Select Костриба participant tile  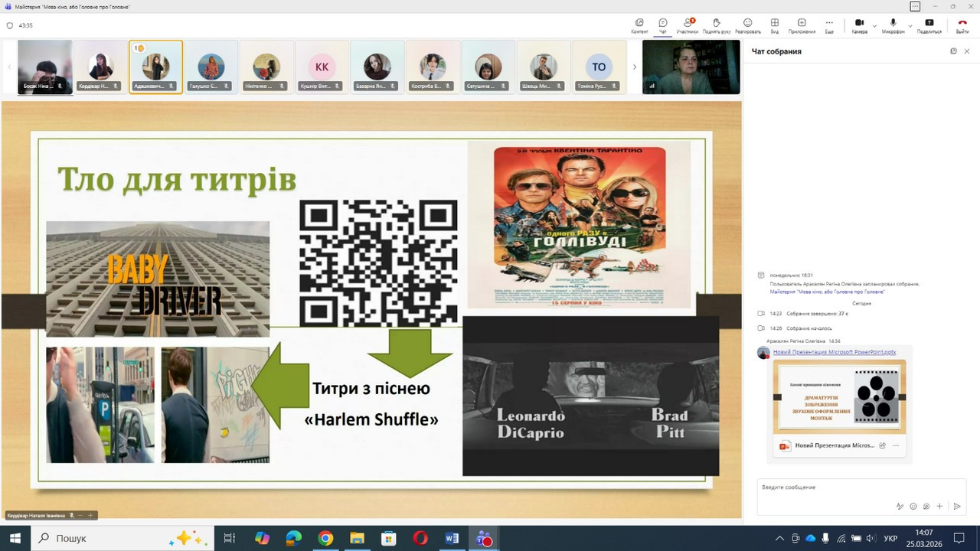433,67
